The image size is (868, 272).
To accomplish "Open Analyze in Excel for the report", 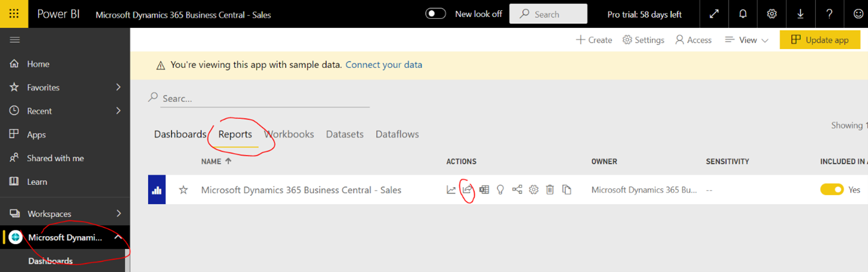I will [484, 190].
